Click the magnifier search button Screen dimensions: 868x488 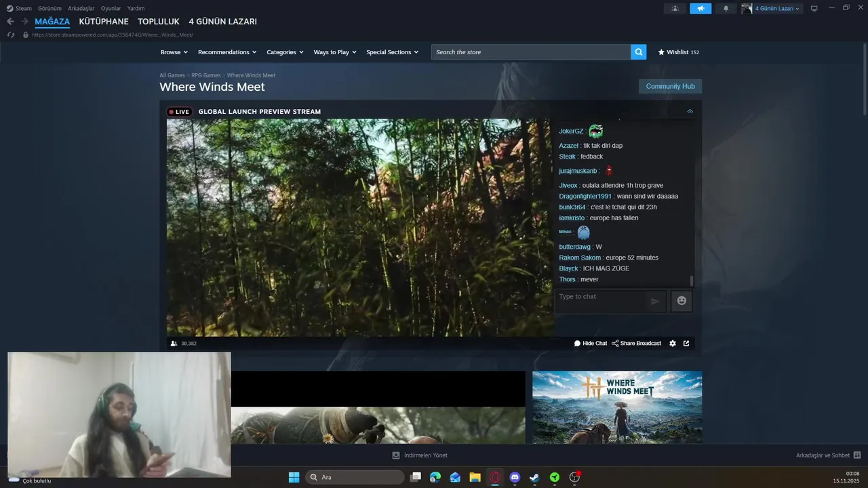pos(638,52)
